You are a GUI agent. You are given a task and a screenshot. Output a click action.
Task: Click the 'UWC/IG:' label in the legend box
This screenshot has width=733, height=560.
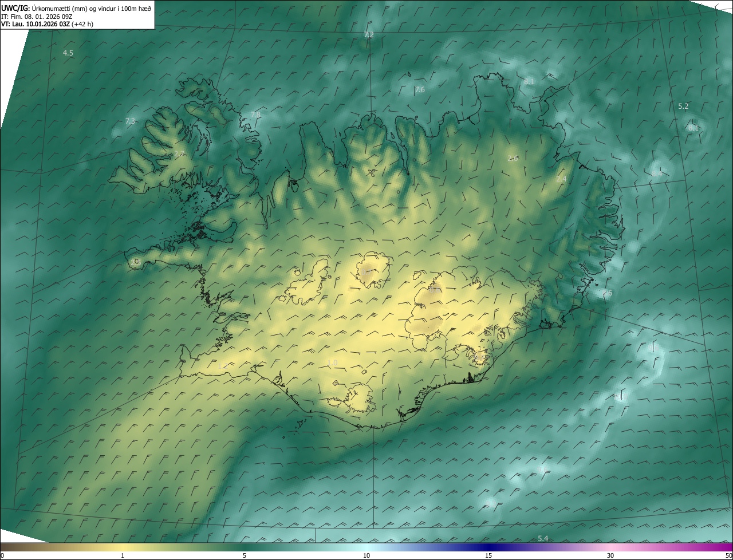[x=15, y=7]
